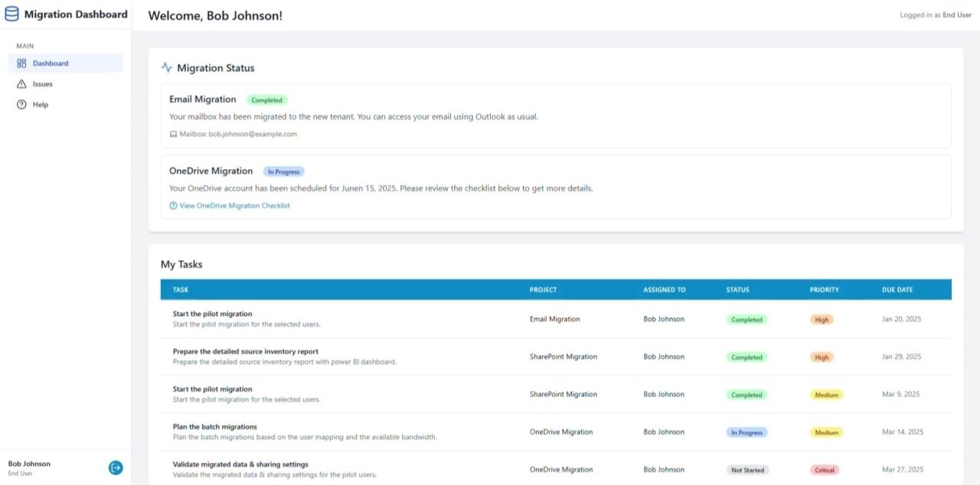The width and height of the screenshot is (980, 485).
Task: Click the Jan 20, 2025 due date
Action: click(x=902, y=319)
